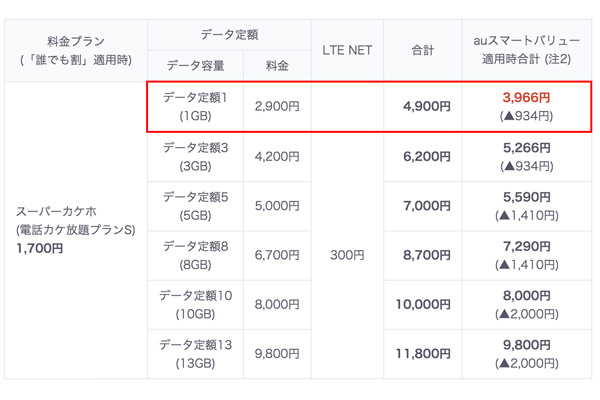Choose the データ定額3 (3GB) row
The height and width of the screenshot is (400, 600).
195,156
